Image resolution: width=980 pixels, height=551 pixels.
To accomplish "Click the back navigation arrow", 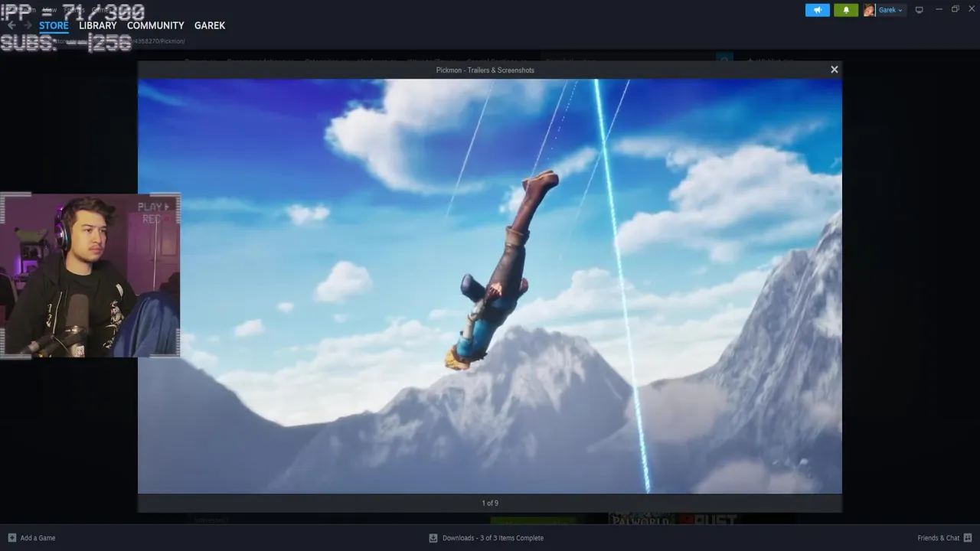I will click(11, 25).
